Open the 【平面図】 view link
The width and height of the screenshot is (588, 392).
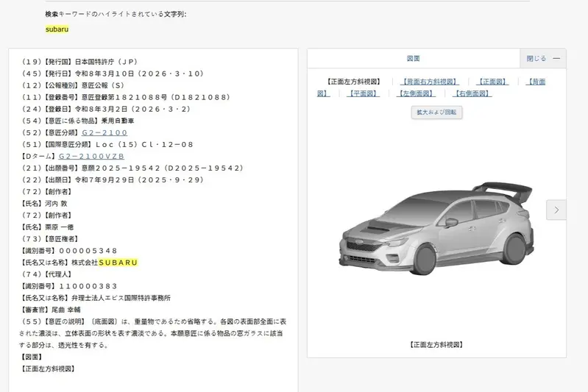click(363, 93)
